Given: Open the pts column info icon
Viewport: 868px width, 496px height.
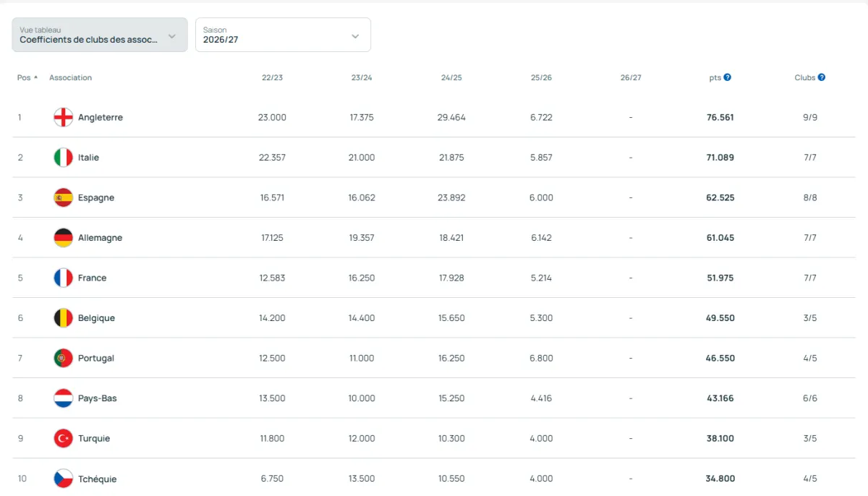Looking at the screenshot, I should [x=727, y=77].
